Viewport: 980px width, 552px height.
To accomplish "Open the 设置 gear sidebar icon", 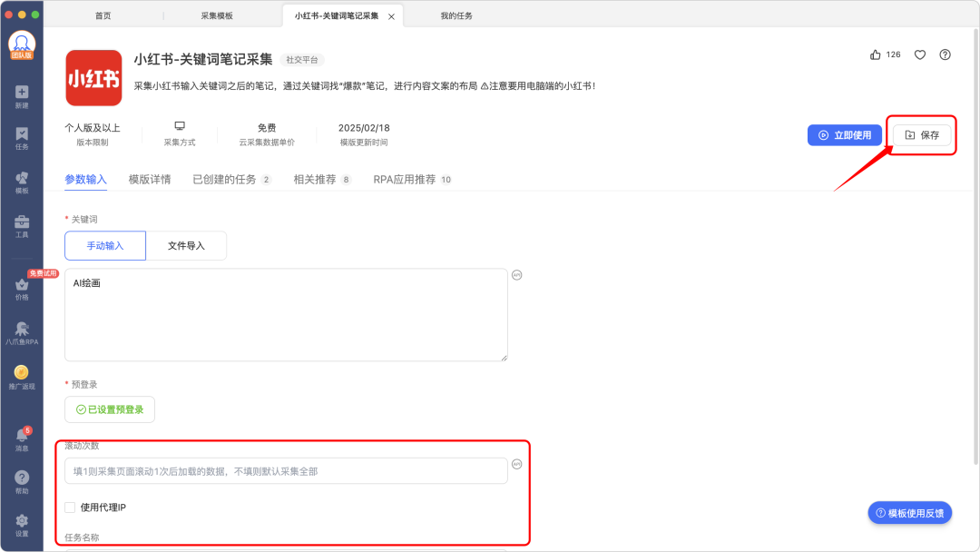I will (x=22, y=525).
